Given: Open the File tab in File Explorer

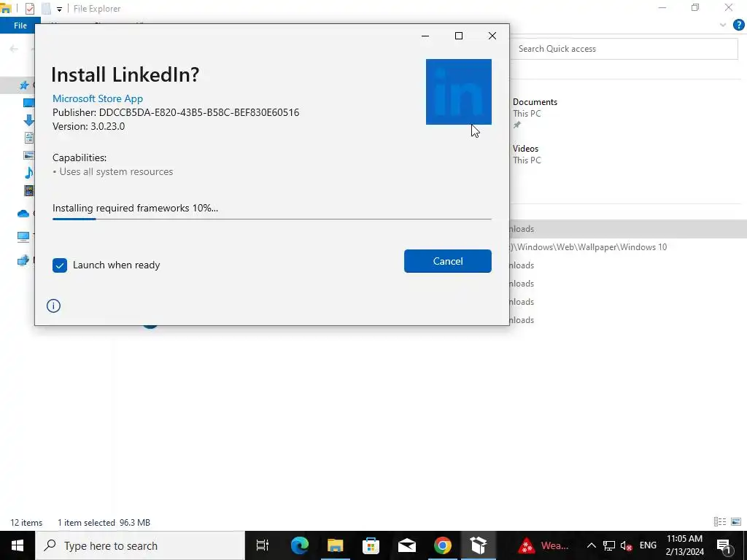Looking at the screenshot, I should click(20, 26).
